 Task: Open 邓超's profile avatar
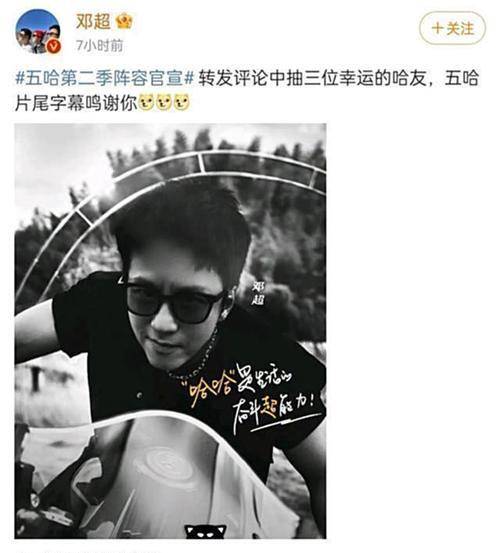pos(38,32)
